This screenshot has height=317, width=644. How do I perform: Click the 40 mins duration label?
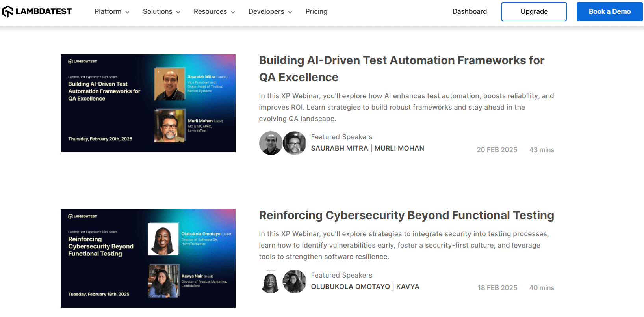[x=542, y=288]
